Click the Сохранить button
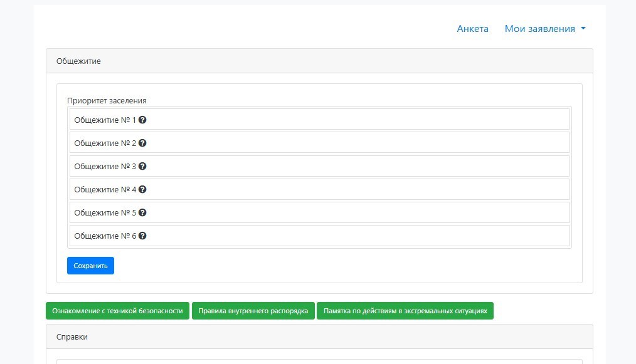The width and height of the screenshot is (636, 364). coord(90,266)
